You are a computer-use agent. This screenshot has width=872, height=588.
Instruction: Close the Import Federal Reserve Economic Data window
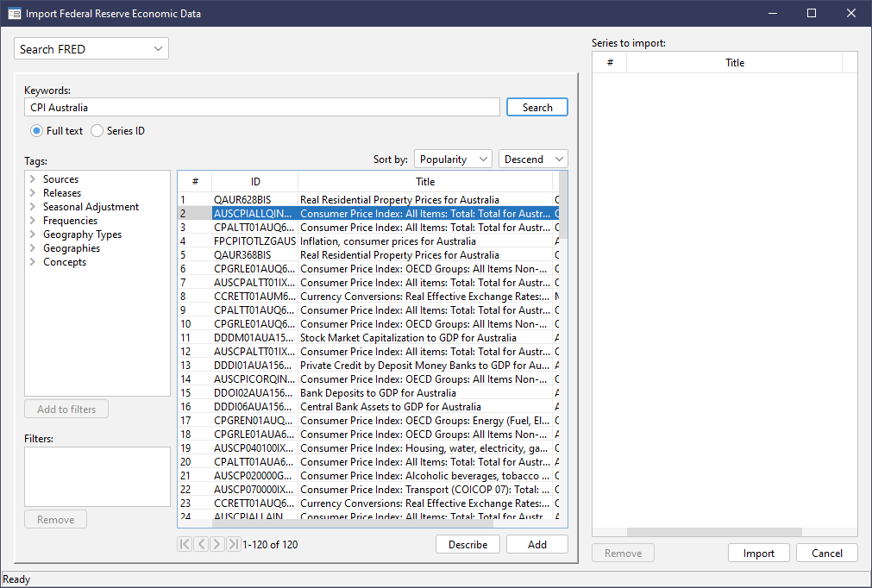(x=850, y=13)
